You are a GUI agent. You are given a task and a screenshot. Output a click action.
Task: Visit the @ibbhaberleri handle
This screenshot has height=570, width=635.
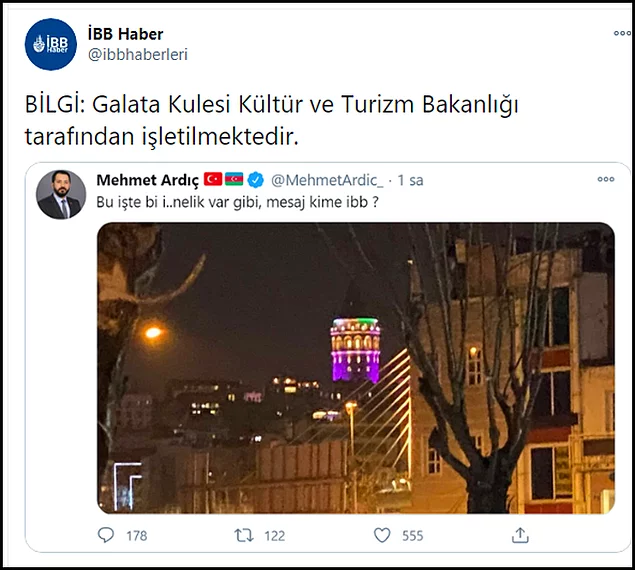click(x=138, y=55)
